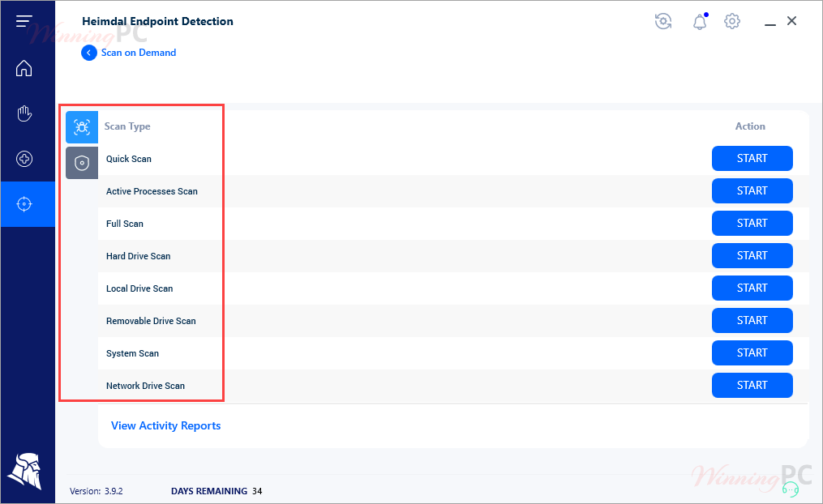Click the refresh-settings icon in the header
The height and width of the screenshot is (504, 823).
(663, 22)
